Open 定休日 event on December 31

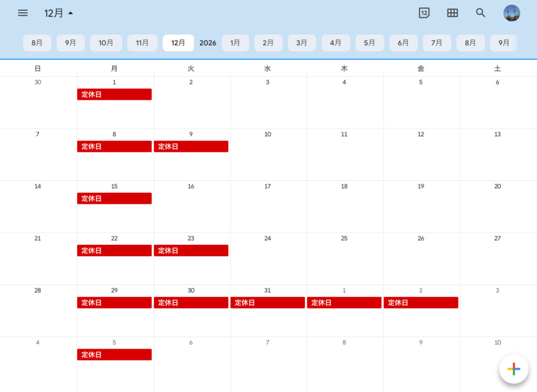coord(267,303)
